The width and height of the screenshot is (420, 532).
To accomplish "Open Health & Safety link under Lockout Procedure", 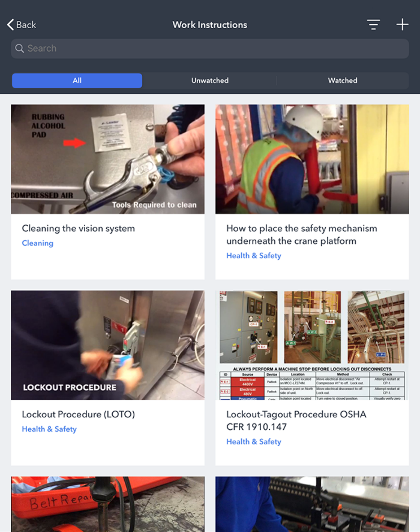I will click(49, 429).
